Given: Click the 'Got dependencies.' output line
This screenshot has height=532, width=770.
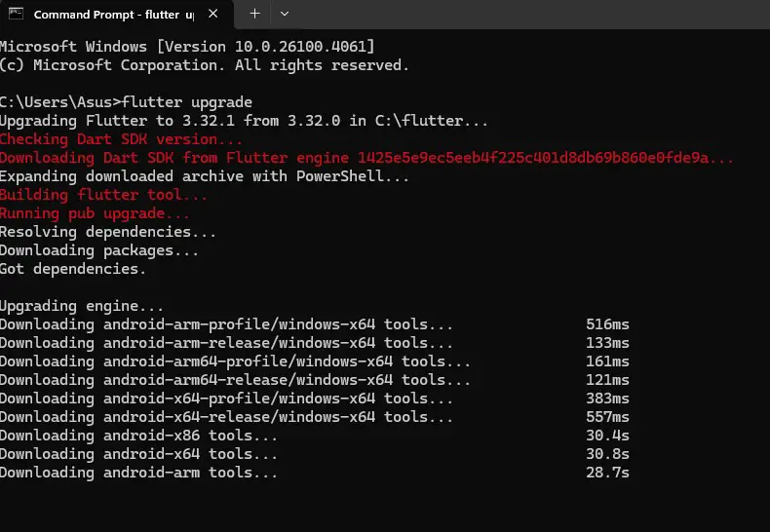Looking at the screenshot, I should [x=73, y=269].
